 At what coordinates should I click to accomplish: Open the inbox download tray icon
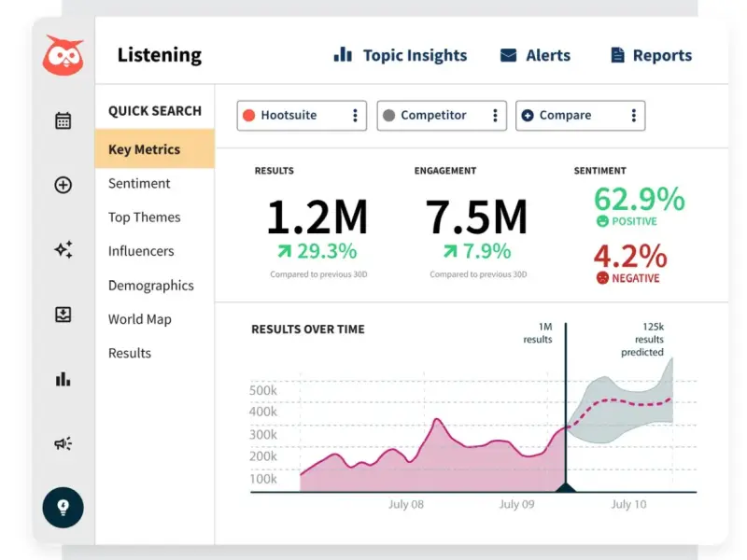click(x=63, y=315)
